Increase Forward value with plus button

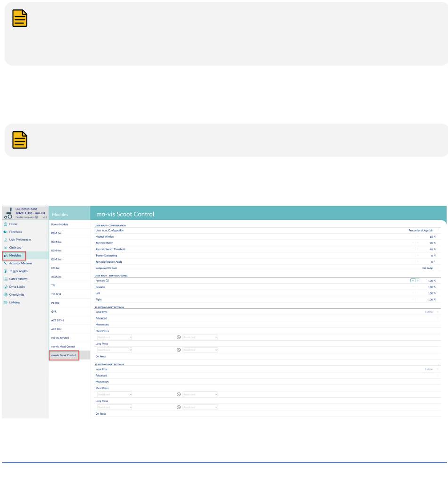click(x=418, y=280)
